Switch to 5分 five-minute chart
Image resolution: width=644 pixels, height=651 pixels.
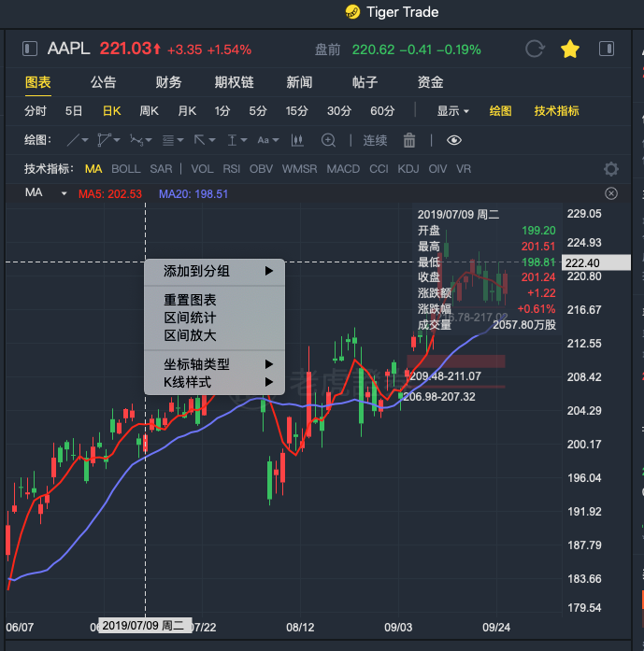point(258,111)
